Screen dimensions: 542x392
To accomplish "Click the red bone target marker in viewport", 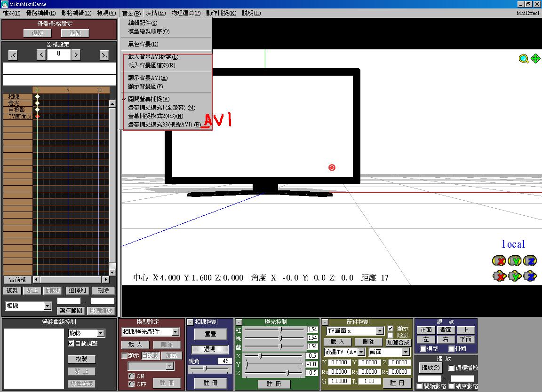I will point(332,167).
